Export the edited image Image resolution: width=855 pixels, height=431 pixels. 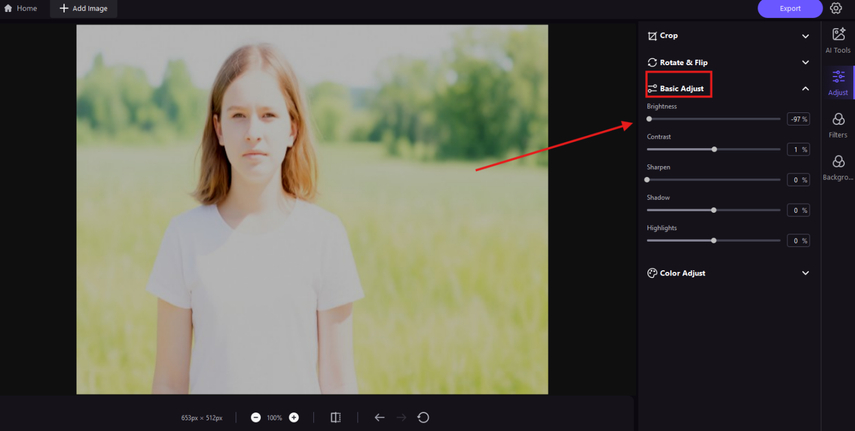(790, 9)
